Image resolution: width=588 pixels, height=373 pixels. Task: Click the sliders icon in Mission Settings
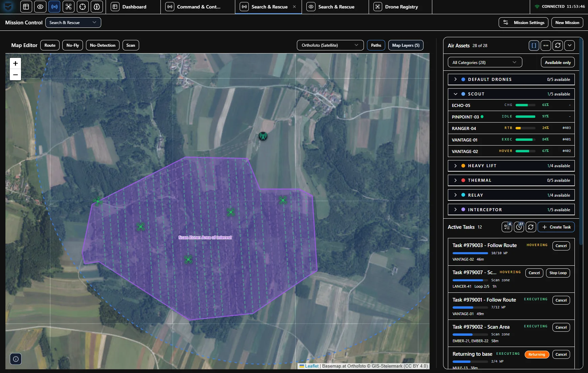(x=506, y=23)
